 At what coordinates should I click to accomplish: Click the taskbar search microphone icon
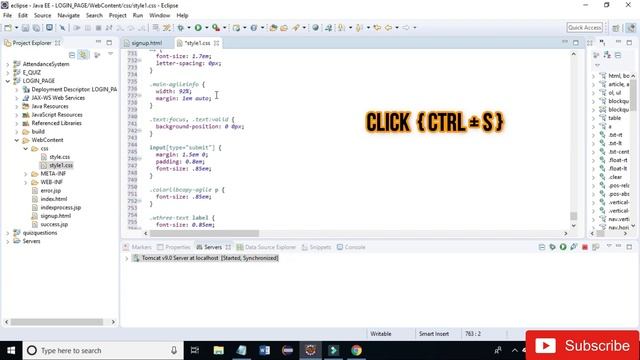pos(174,350)
